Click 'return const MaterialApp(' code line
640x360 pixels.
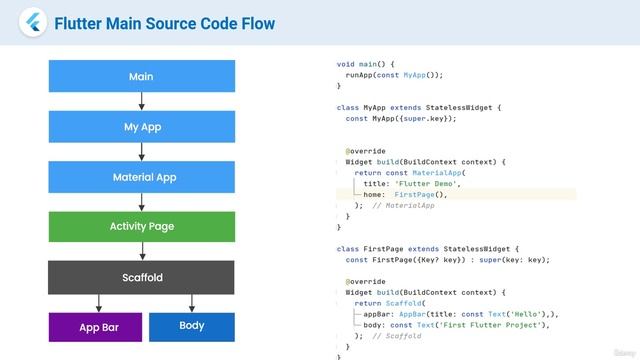[x=410, y=173]
